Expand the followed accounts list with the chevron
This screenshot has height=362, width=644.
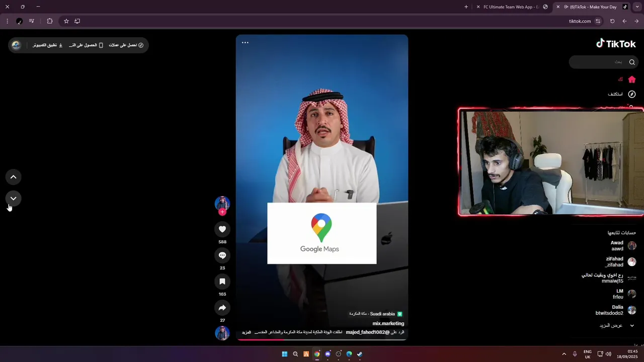632,325
